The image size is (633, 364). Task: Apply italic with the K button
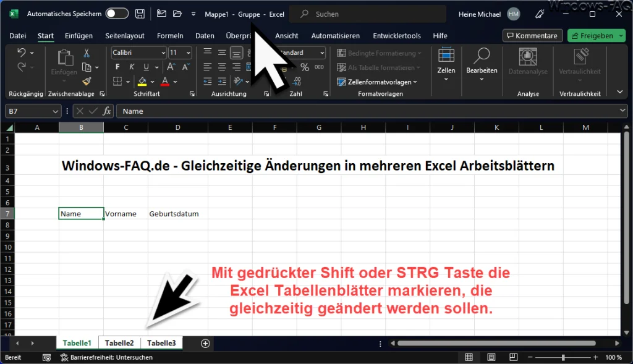click(132, 67)
